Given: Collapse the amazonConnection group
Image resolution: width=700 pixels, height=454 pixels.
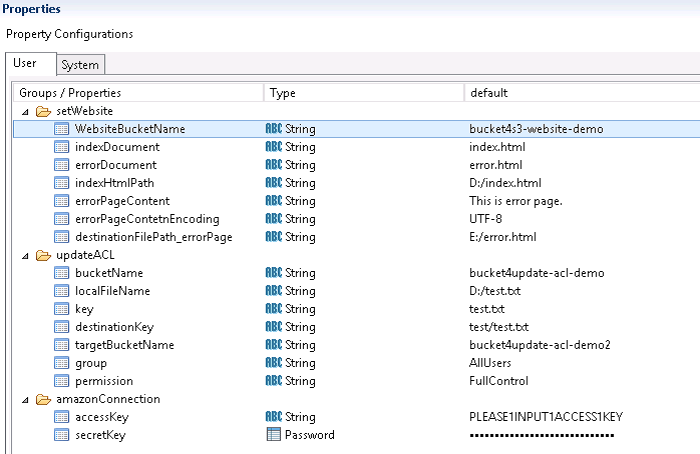Looking at the screenshot, I should pos(25,400).
